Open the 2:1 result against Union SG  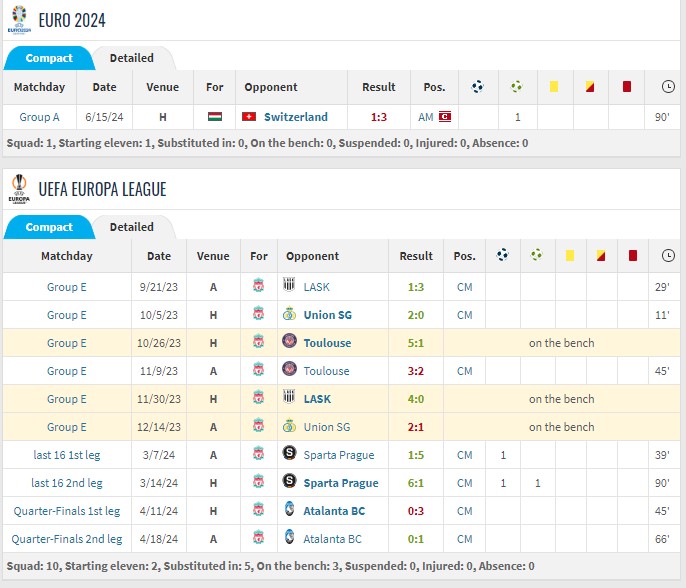tap(416, 427)
